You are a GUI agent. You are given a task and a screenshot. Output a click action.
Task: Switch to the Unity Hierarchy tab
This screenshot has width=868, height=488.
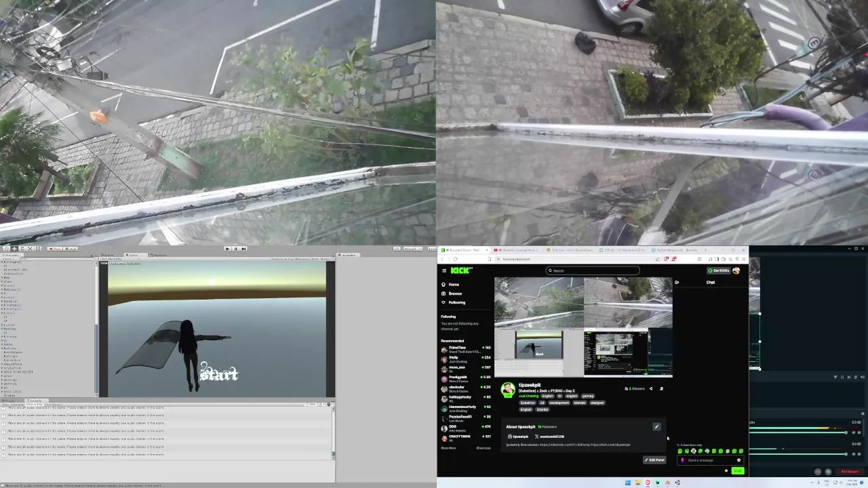coord(12,256)
